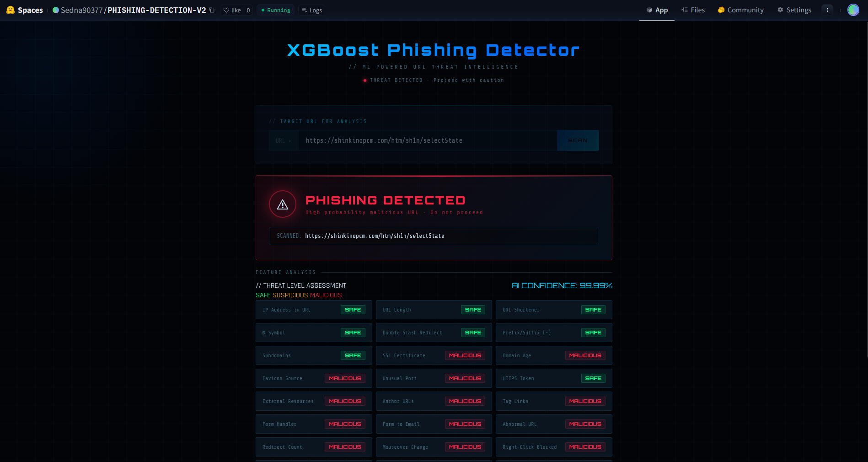Select the "HTTPS Token" feature label
The width and height of the screenshot is (868, 462).
[518, 378]
